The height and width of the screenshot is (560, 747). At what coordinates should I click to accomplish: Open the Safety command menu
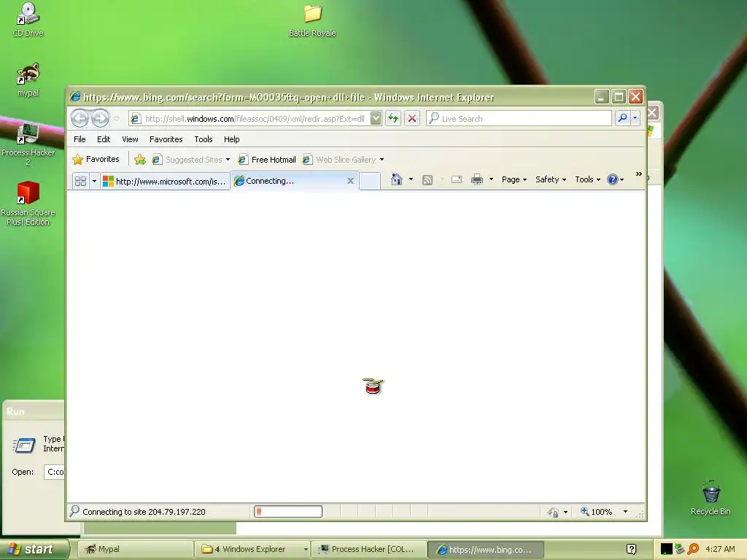click(x=550, y=179)
